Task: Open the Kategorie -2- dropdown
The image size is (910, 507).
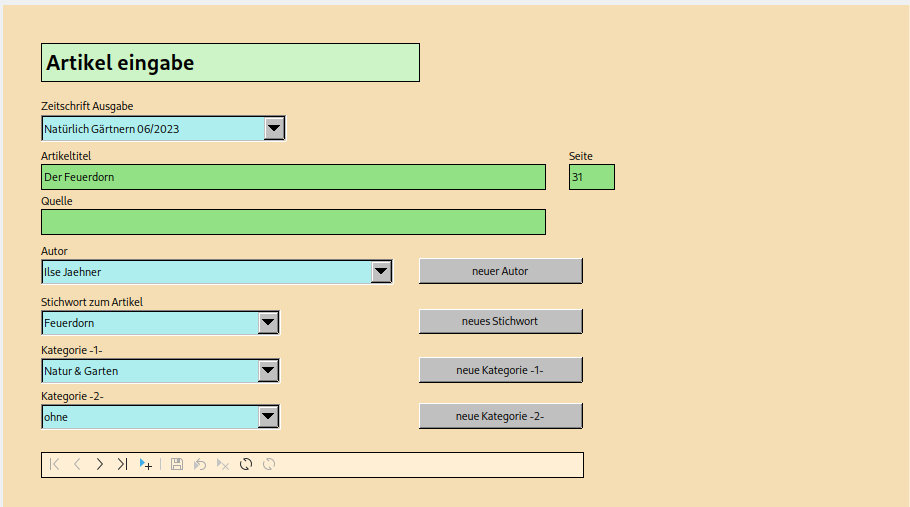Action: pyautogui.click(x=268, y=416)
